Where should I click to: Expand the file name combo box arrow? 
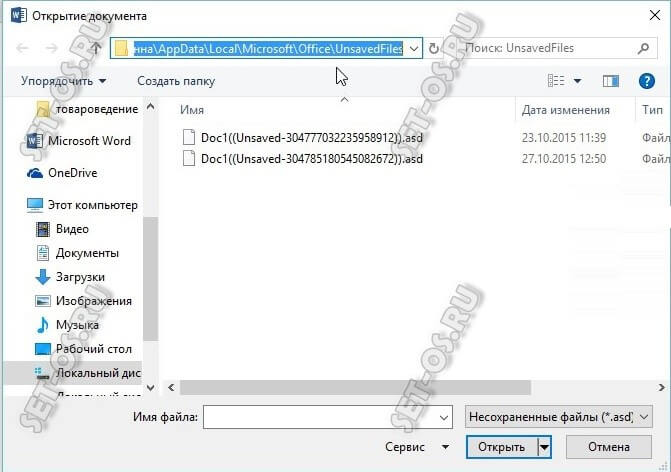444,417
